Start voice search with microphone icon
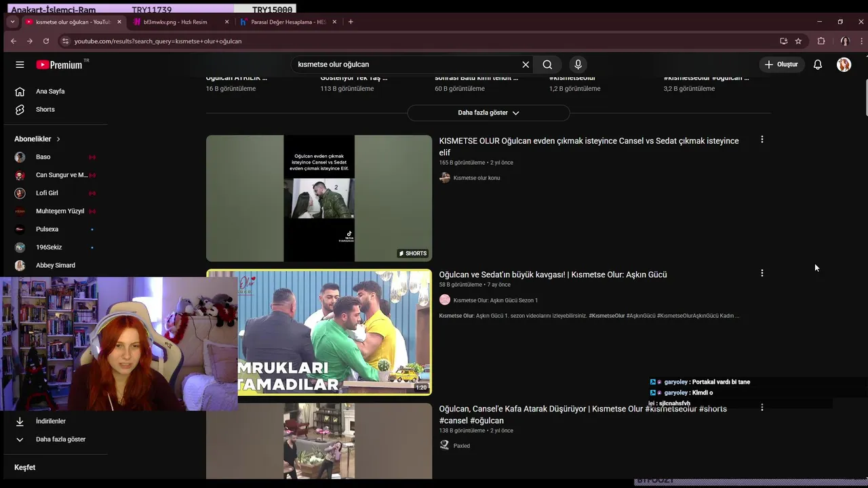Screen dimensions: 868x488 point(578,64)
